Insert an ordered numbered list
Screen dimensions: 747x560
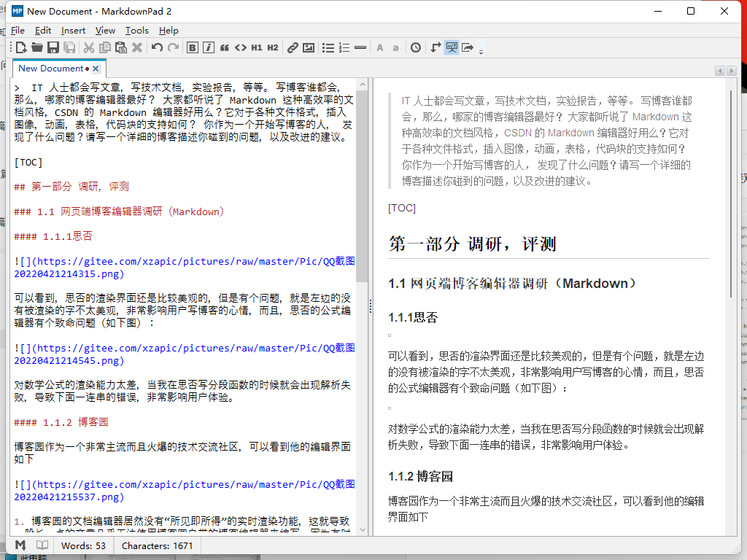tap(344, 47)
